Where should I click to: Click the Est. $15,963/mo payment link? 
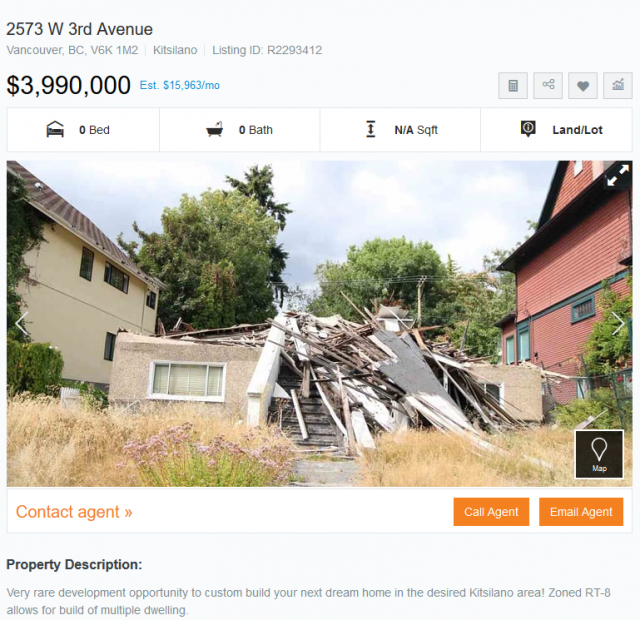point(180,85)
